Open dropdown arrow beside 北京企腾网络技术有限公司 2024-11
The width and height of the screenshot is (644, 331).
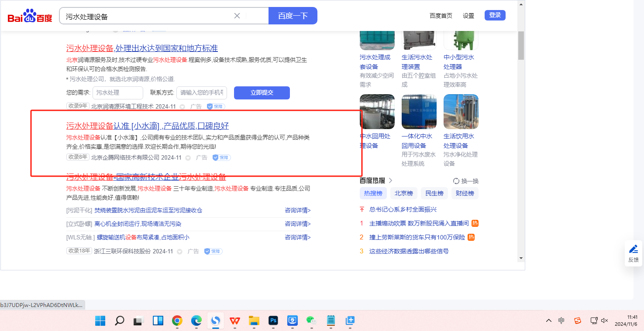(x=188, y=158)
